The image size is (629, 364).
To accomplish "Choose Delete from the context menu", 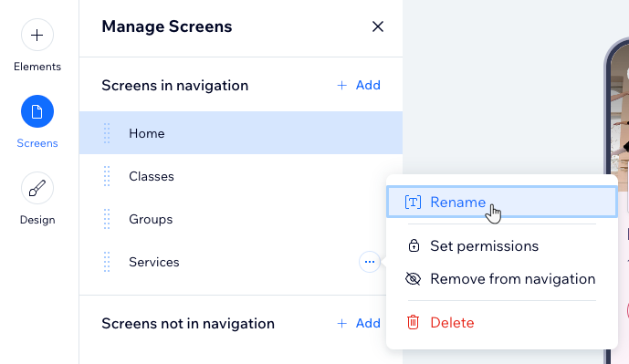I will click(501, 322).
